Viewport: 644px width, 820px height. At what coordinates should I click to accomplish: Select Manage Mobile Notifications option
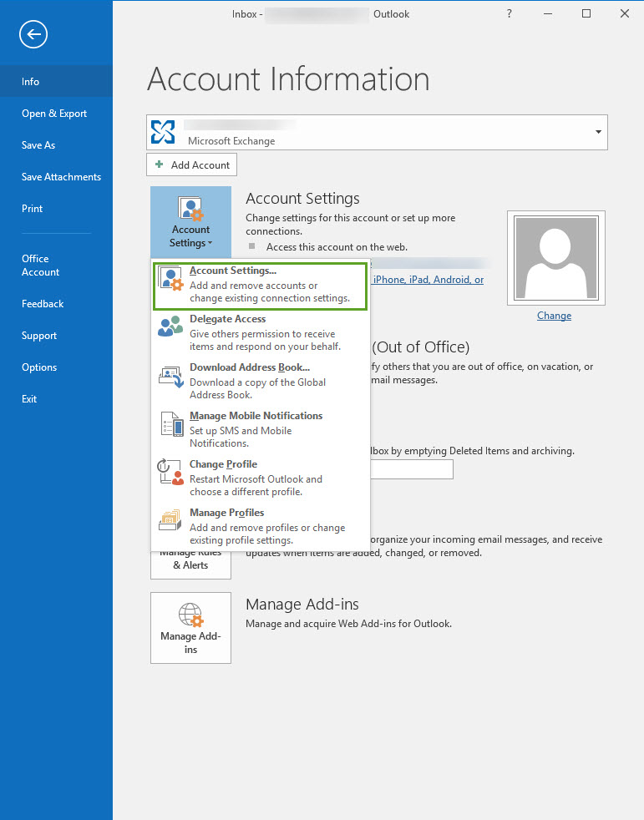(261, 432)
